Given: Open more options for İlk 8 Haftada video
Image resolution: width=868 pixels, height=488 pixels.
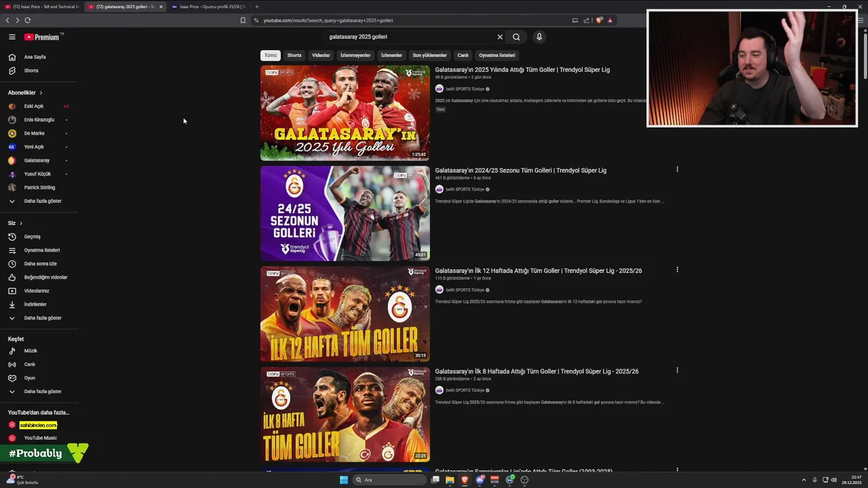Looking at the screenshot, I should pyautogui.click(x=677, y=370).
